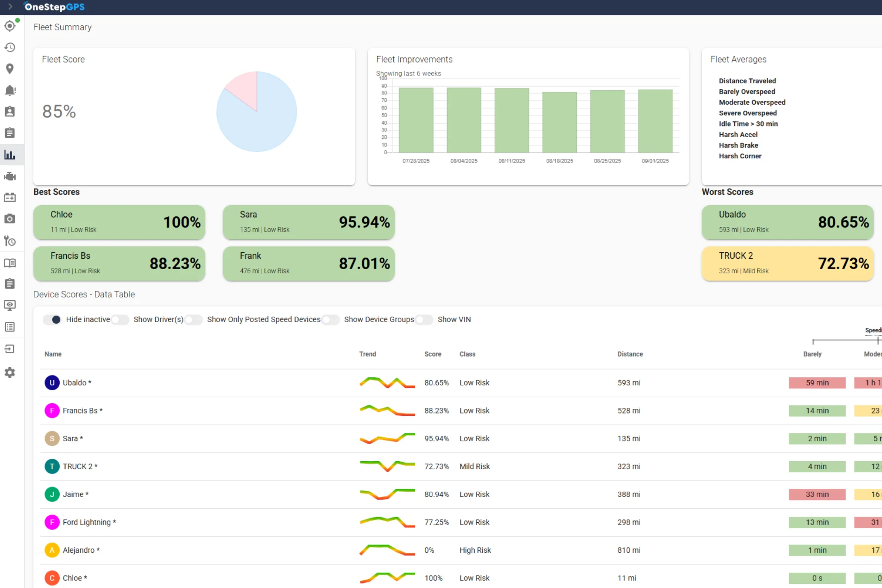Open the upper clipboard reports icon

click(10, 133)
